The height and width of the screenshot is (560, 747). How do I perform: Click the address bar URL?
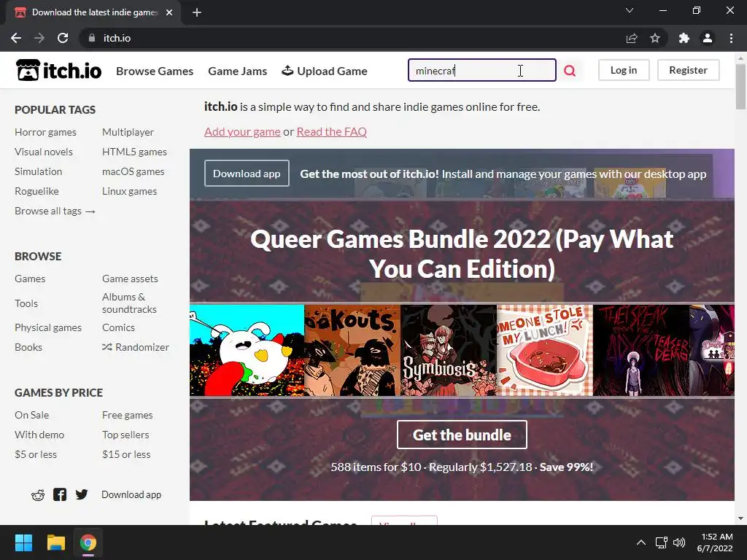tap(117, 38)
